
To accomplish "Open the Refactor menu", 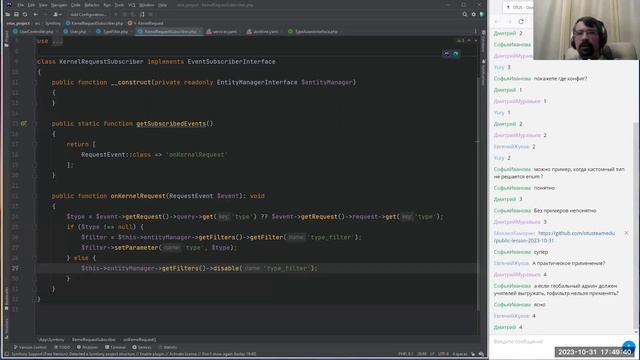I will click(x=92, y=5).
